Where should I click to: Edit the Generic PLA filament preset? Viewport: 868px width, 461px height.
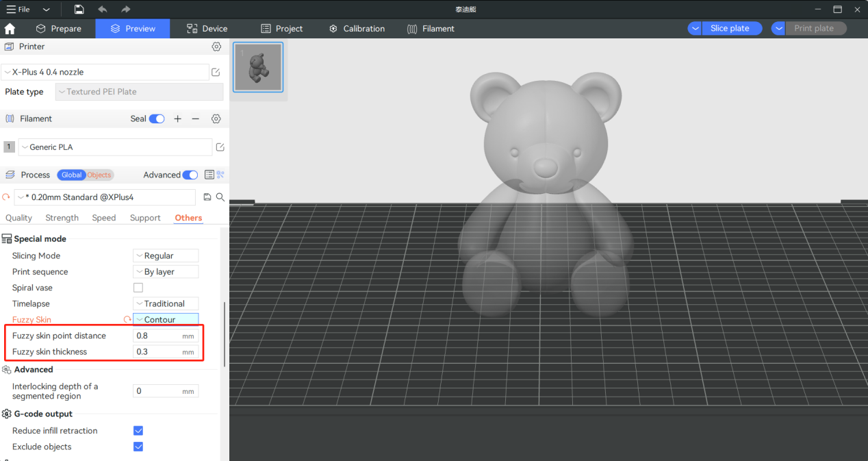click(220, 147)
